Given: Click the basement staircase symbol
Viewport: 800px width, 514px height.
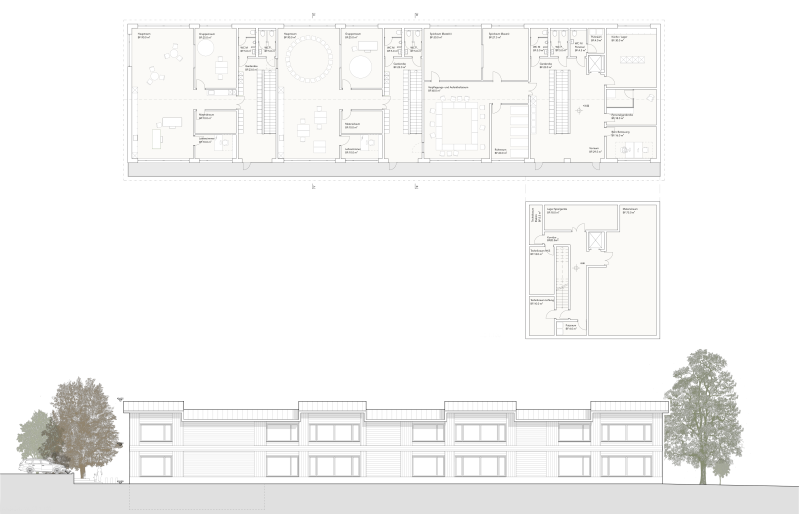Looking at the screenshot, I should click(561, 278).
